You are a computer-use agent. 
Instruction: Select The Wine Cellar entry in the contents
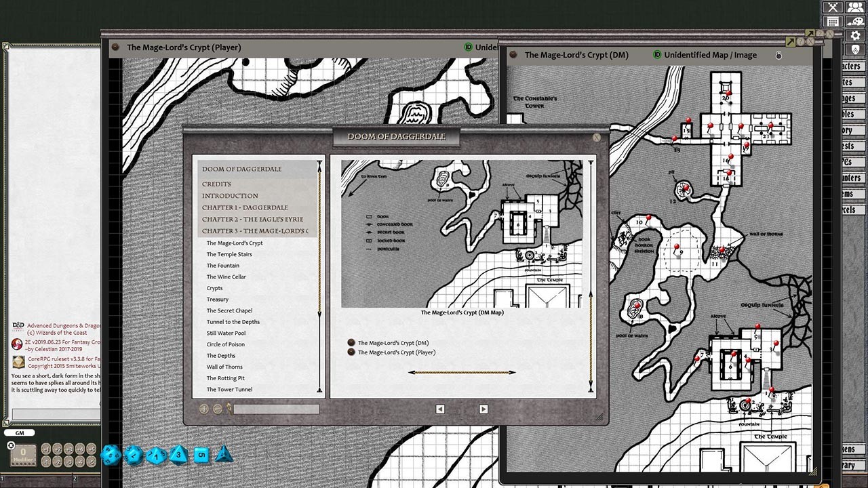[226, 277]
